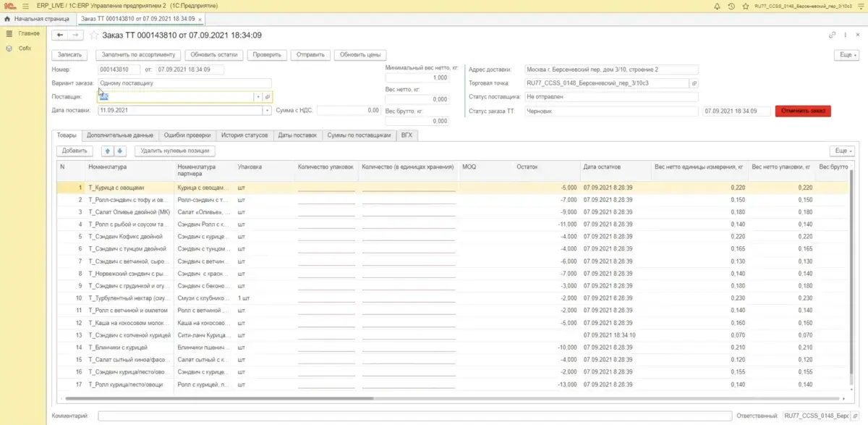
Task: Expand the Поставщик dropdown list
Action: [x=257, y=96]
